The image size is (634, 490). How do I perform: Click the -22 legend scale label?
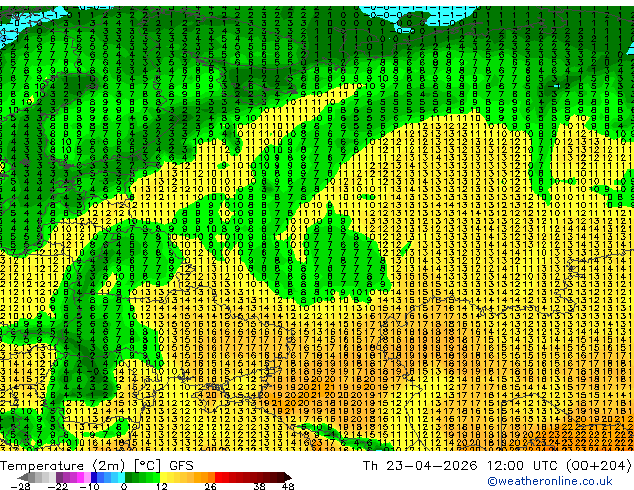[57, 486]
